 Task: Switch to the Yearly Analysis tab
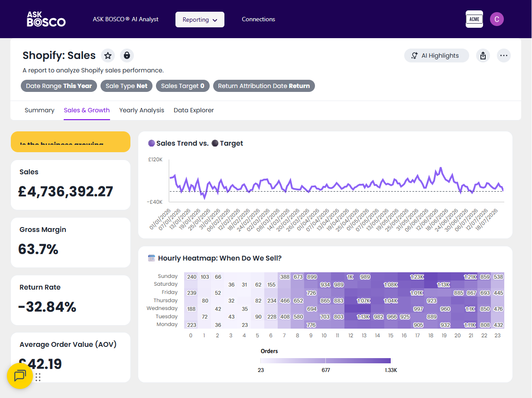(142, 110)
